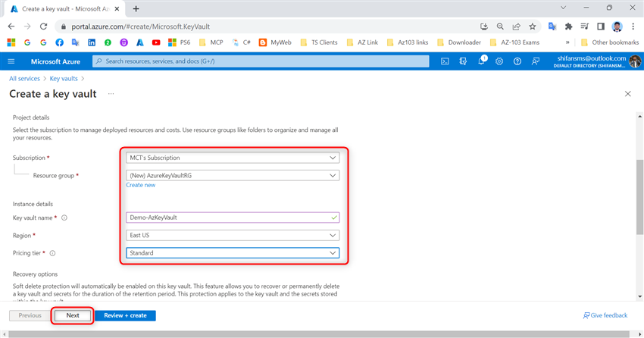Click the scroll-down arrow of the vertical scrollbar

639,296
